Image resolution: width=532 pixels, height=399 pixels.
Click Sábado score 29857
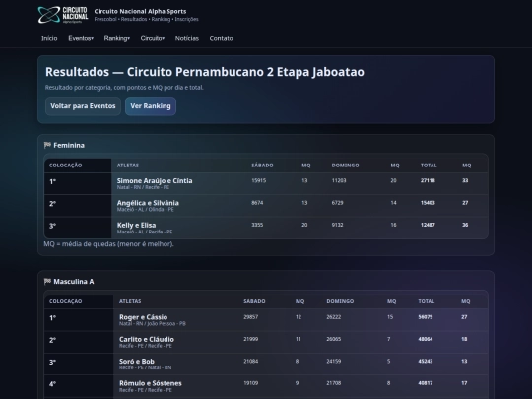(251, 317)
